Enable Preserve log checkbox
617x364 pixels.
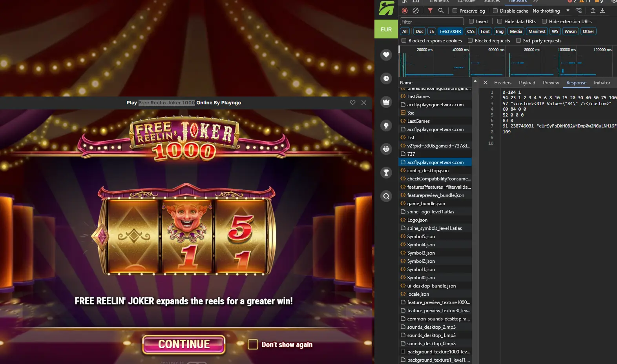(455, 11)
